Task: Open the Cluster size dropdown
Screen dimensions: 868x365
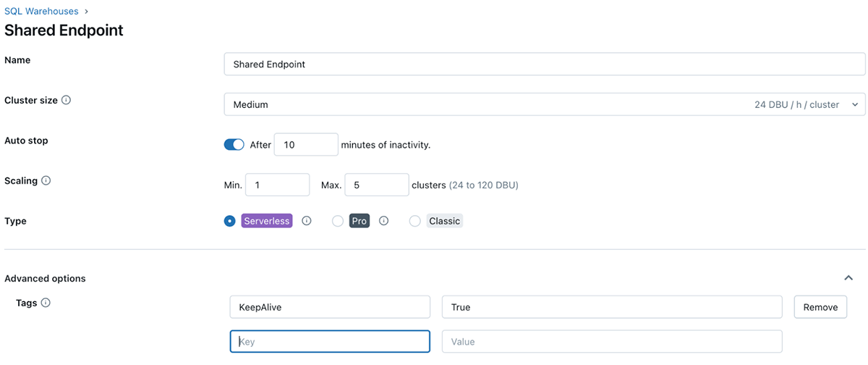Action: [x=544, y=104]
